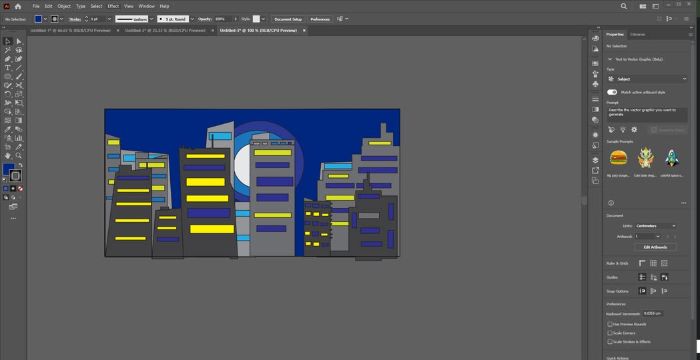Switch to the Libraries panel tab
This screenshot has width=700, height=360.
point(637,34)
